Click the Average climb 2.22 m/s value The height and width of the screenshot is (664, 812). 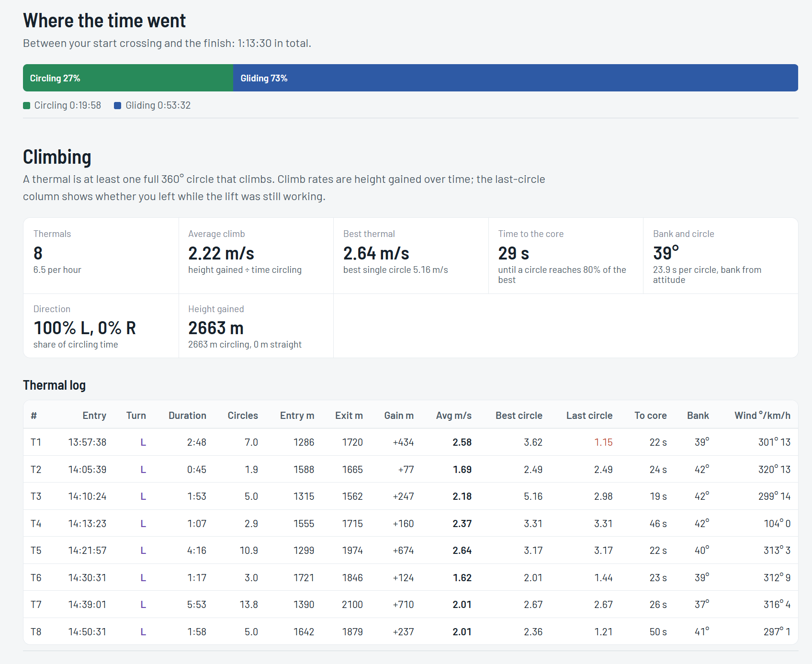[221, 253]
